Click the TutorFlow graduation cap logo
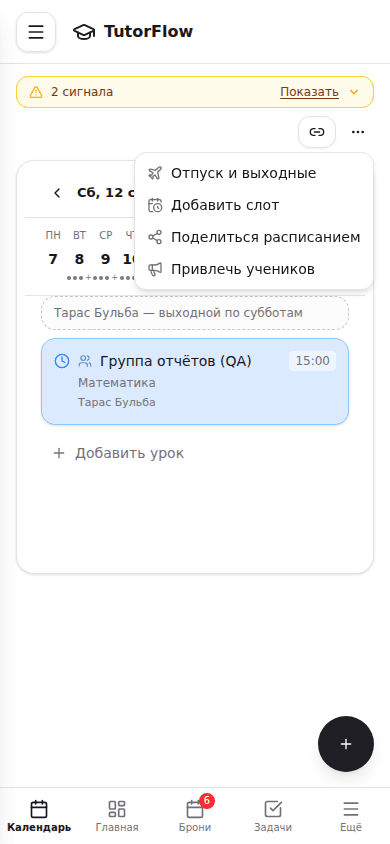Screen dimensions: 390x844 (x=83, y=32)
